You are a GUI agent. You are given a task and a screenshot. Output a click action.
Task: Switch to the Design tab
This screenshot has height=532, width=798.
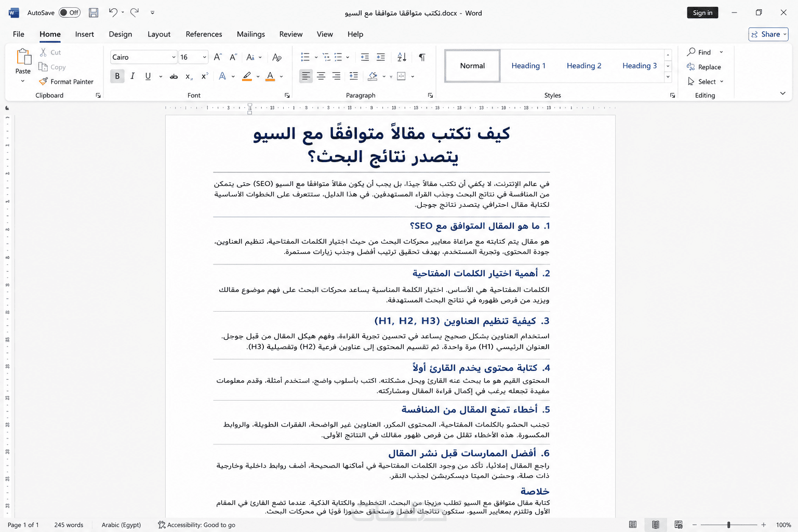click(121, 34)
